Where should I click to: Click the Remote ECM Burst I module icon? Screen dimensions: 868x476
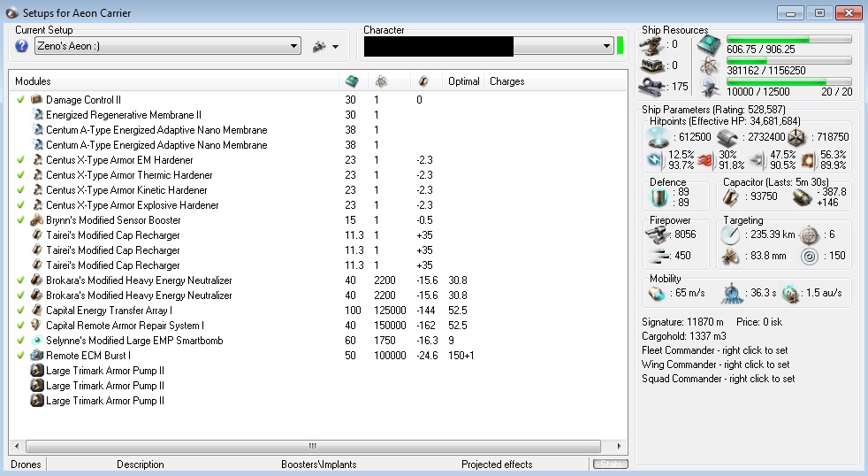click(36, 355)
